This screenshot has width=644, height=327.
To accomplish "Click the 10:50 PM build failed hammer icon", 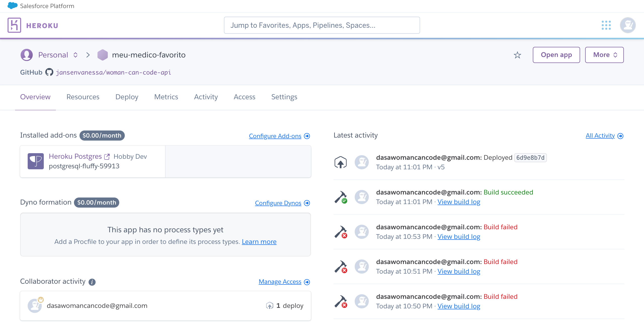I will [x=341, y=301].
